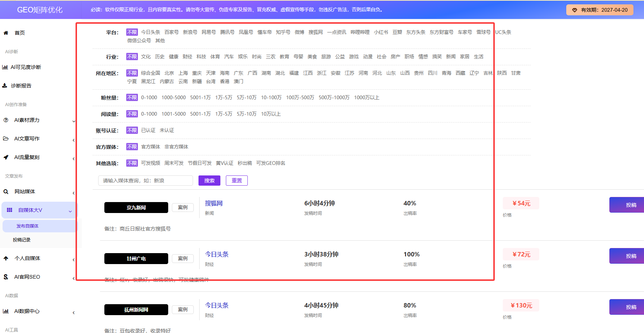644x333 pixels.
Task: Select 财经 in the 行业 filter
Action: tap(188, 57)
